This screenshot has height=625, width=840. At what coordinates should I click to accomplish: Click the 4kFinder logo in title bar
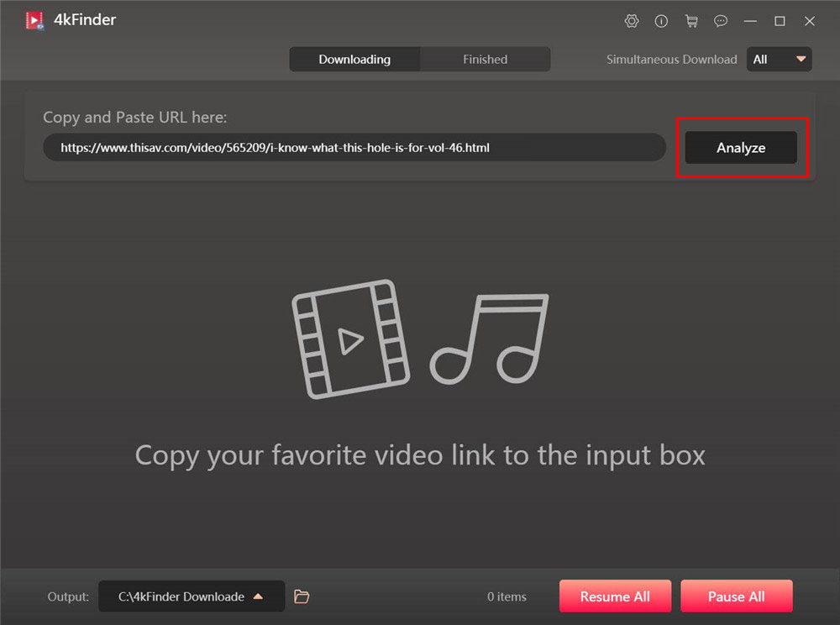(34, 20)
